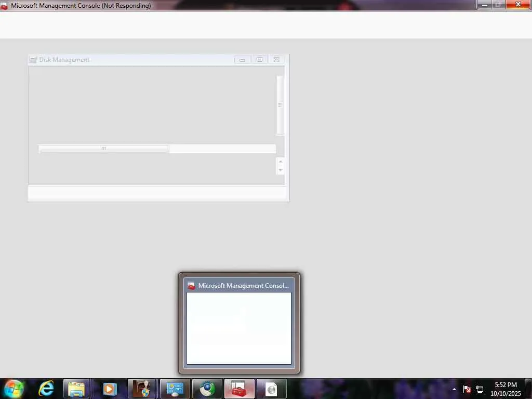Maximize the Microsoft Management Console window
The image size is (532, 399).
click(498, 5)
